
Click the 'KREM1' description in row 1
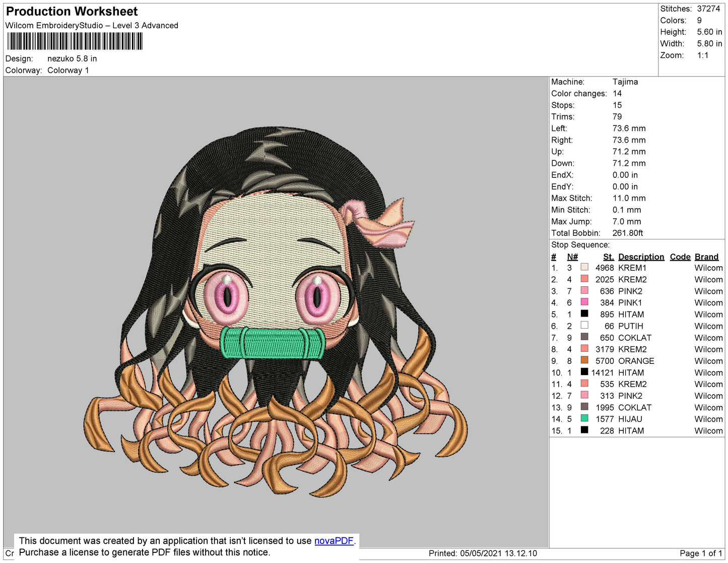coord(632,269)
